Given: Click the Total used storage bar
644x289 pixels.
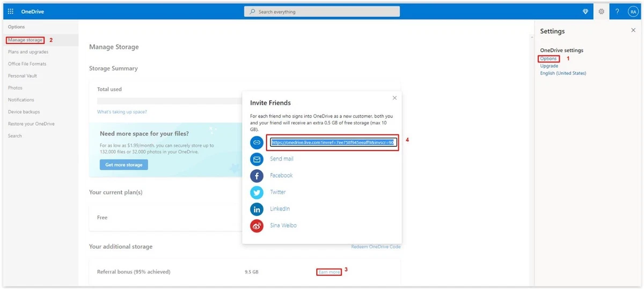Looking at the screenshot, I should pos(169,100).
